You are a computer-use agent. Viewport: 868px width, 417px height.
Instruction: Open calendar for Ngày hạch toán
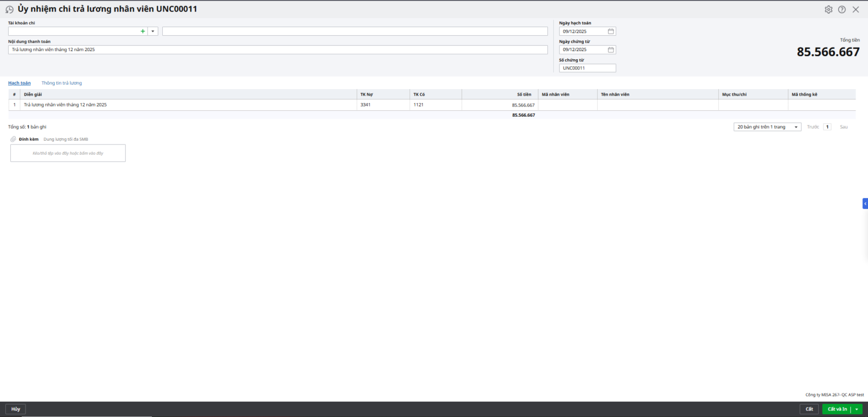click(611, 31)
